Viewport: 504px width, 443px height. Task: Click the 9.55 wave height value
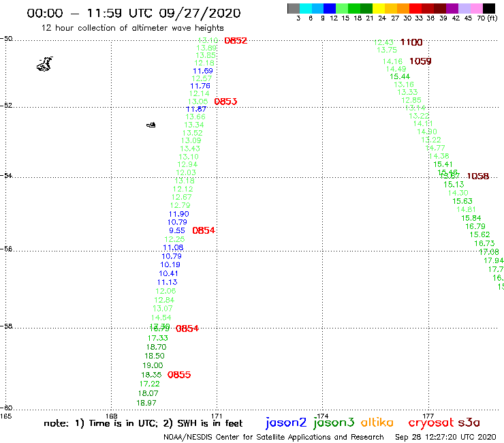[177, 230]
